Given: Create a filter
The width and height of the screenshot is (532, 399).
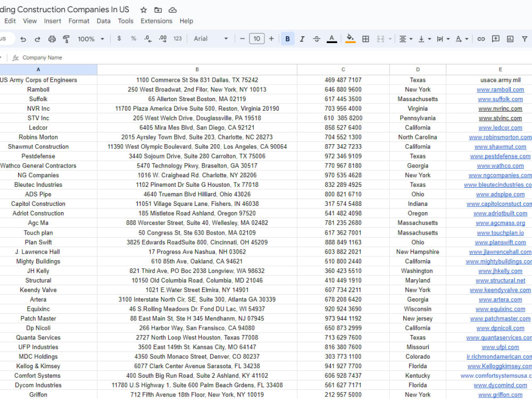Looking at the screenshot, I should (x=525, y=39).
